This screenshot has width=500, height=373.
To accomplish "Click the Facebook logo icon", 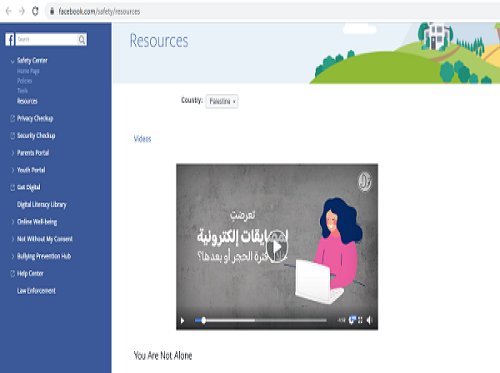I will coord(10,39).
